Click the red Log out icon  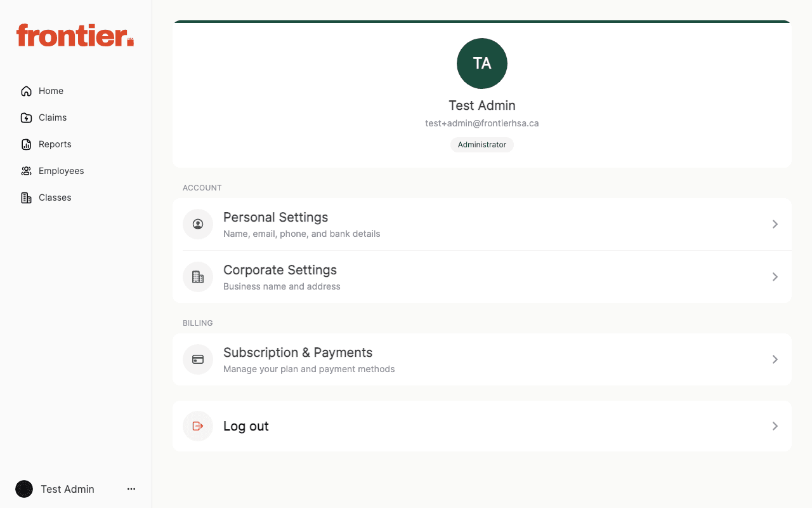pyautogui.click(x=197, y=426)
